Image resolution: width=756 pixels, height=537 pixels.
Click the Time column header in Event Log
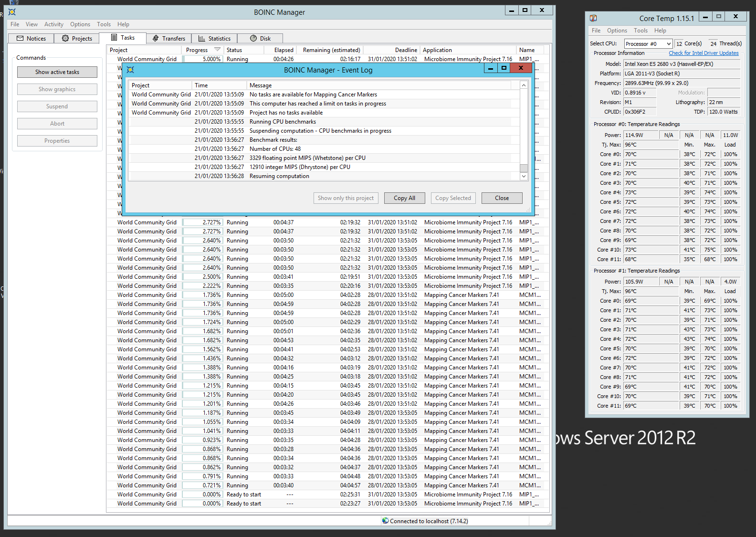pos(219,85)
